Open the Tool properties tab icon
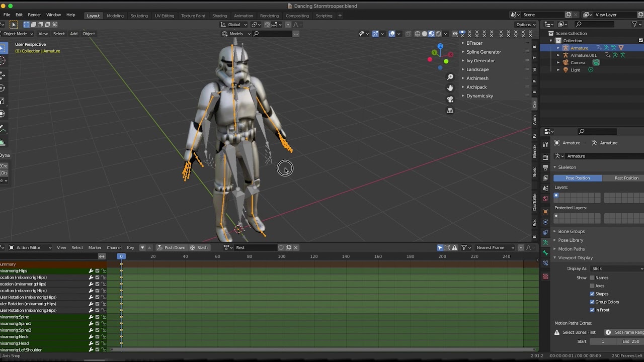The image size is (644, 362). (545, 144)
